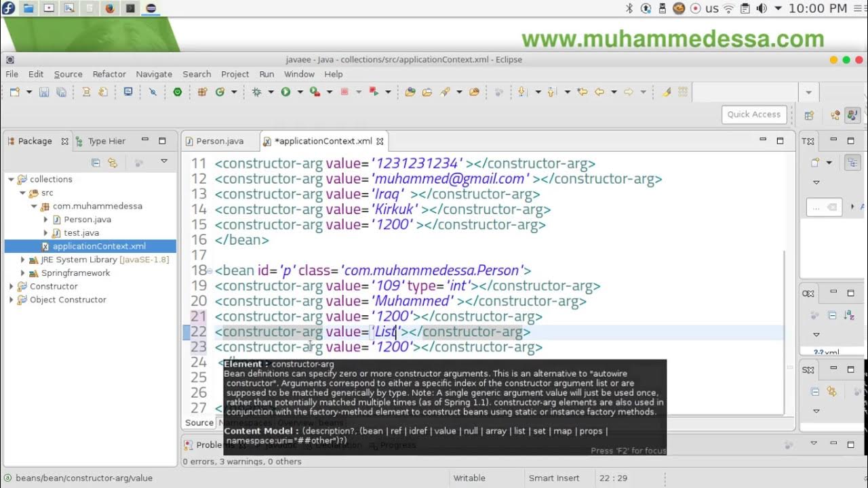Screen dimensions: 868x488
Task: Collapse All in Package Explorer
Action: pyautogui.click(x=96, y=163)
